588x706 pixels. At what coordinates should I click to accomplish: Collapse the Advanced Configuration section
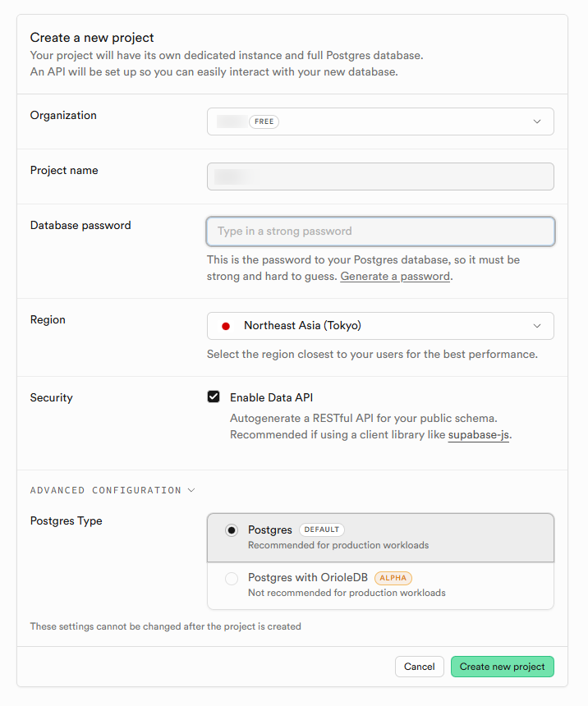[x=105, y=490]
